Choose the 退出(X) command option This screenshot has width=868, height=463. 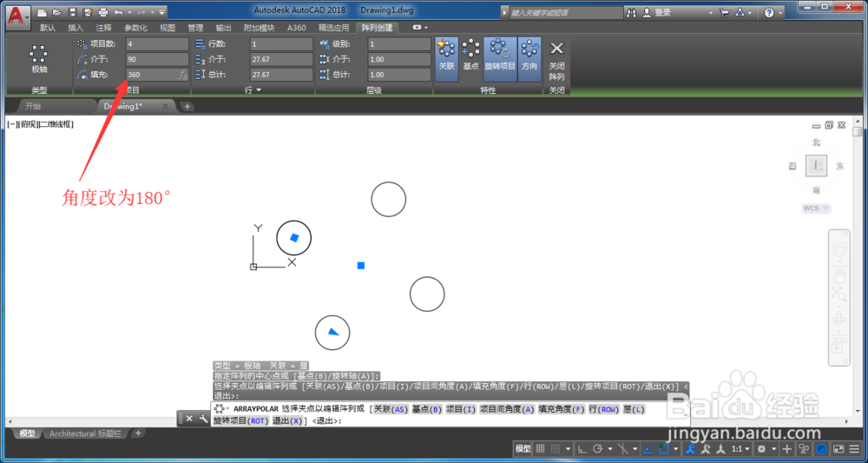click(288, 421)
